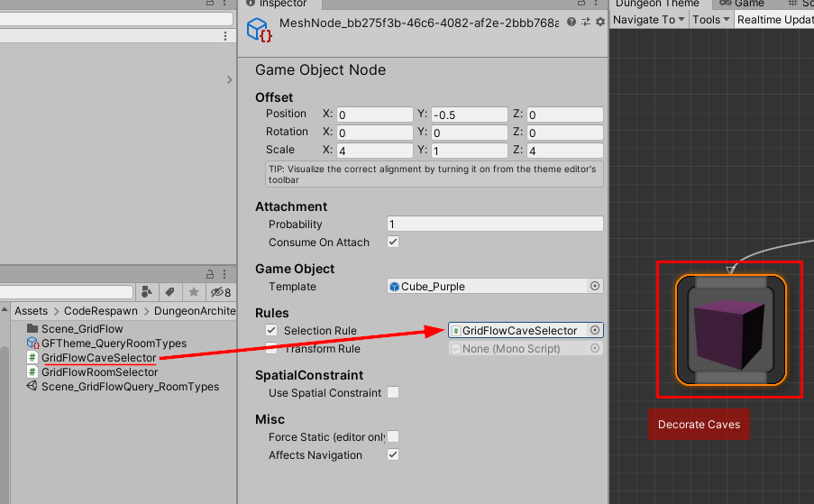Screen dimensions: 814x504
Task: Click the Project panel search field
Action: click(67, 292)
